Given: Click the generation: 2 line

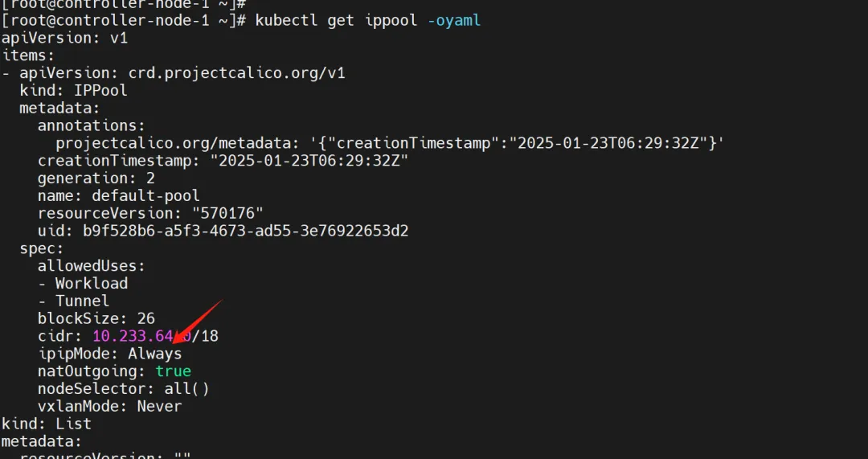Looking at the screenshot, I should click(96, 178).
